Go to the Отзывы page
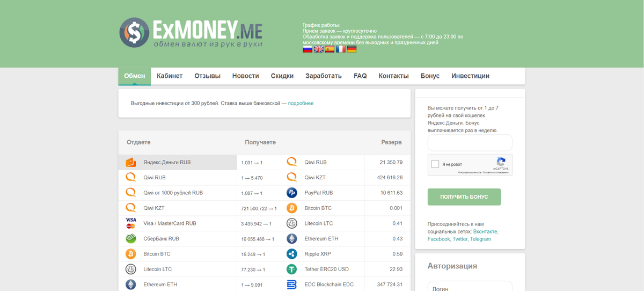The height and width of the screenshot is (291, 644). tap(207, 76)
